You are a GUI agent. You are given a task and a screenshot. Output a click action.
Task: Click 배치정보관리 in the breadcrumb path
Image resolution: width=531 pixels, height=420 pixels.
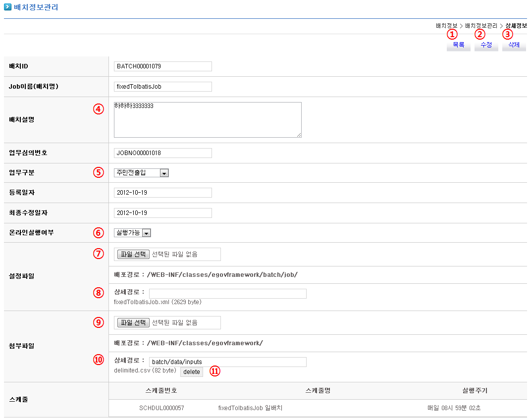pyautogui.click(x=481, y=25)
